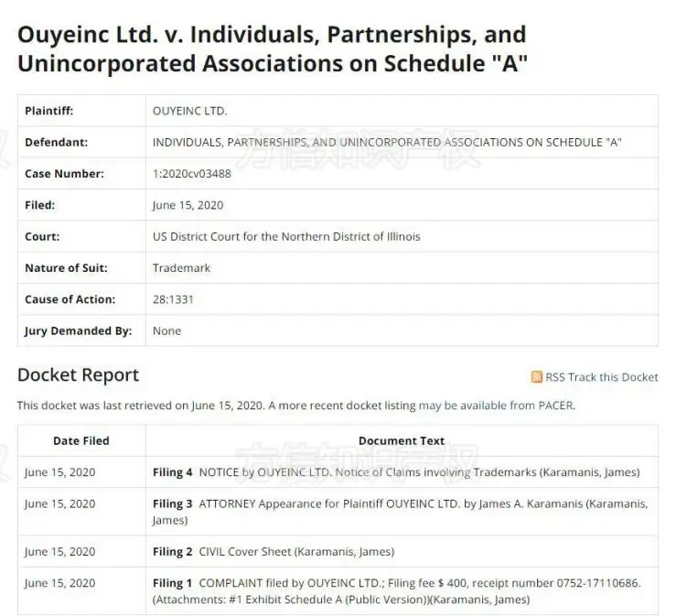676x616 pixels.
Task: Select the date in Filing 2 row
Action: point(60,552)
